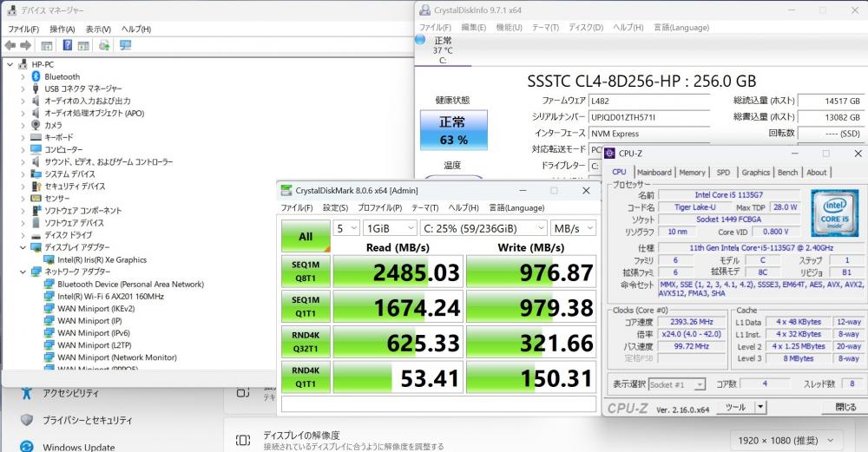Click the display resolution icon in Settings

coord(243,441)
